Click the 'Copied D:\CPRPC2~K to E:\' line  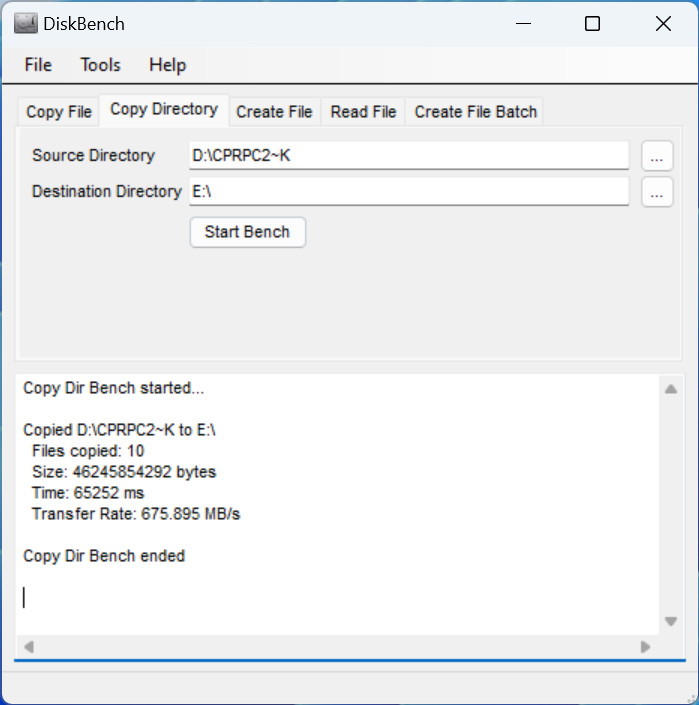coord(119,430)
